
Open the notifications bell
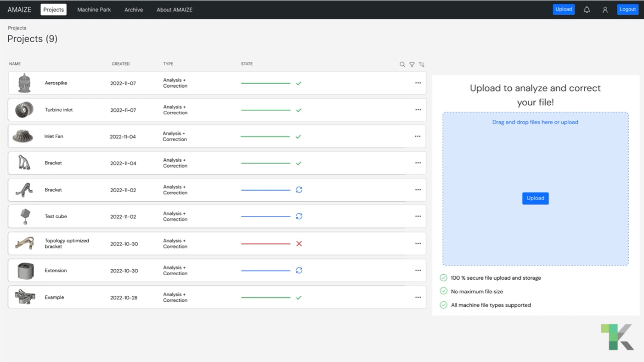(587, 10)
